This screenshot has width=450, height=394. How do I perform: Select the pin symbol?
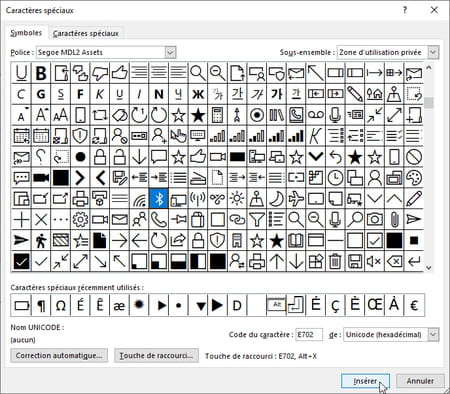coord(178,220)
